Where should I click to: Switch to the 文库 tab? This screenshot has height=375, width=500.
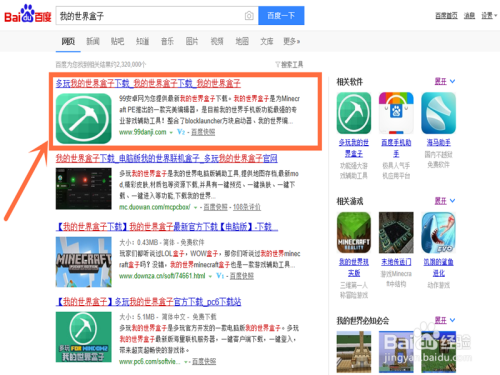267,41
